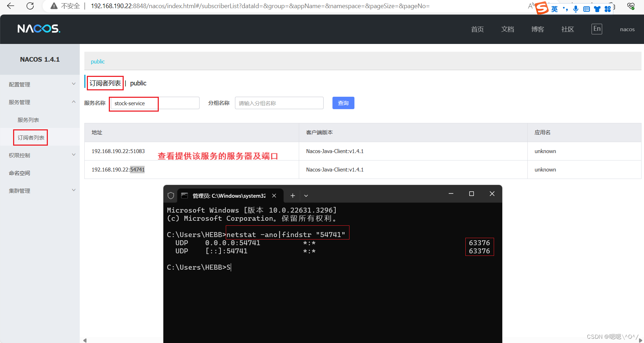Open the IME toolbox four-squares icon
The image size is (644, 343).
pyautogui.click(x=607, y=9)
